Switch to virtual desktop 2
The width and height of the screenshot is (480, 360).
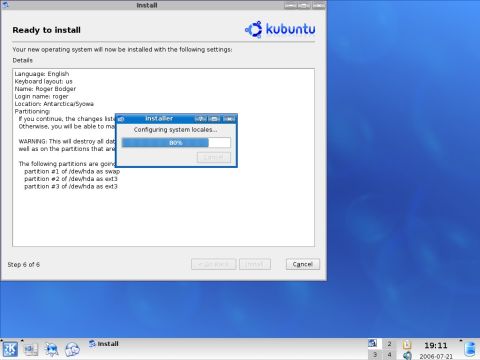tap(389, 344)
